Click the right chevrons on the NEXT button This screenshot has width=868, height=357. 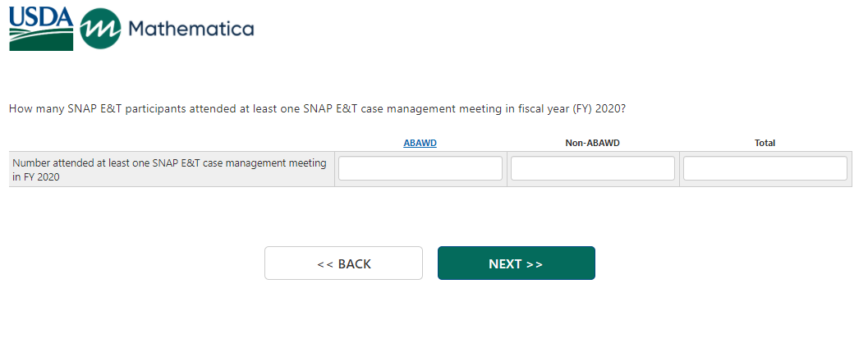(535, 264)
